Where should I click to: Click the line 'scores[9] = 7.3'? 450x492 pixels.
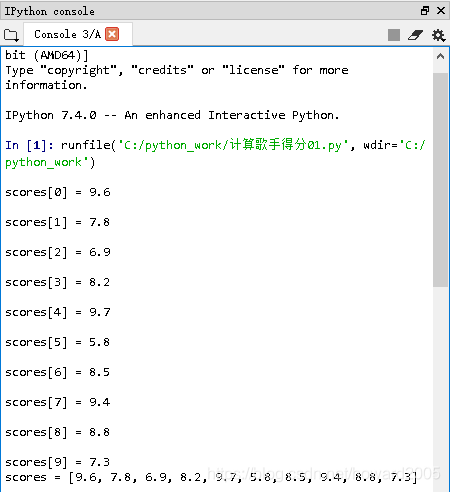click(58, 462)
